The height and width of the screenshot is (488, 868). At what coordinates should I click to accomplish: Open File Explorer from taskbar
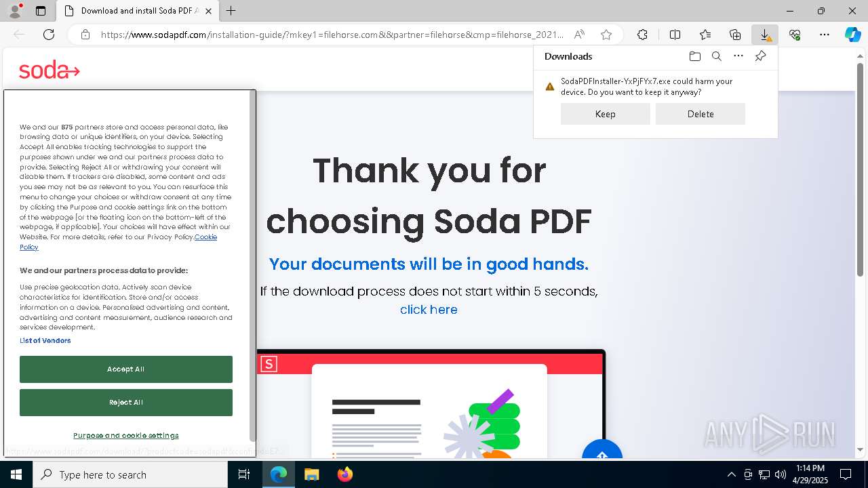point(311,474)
